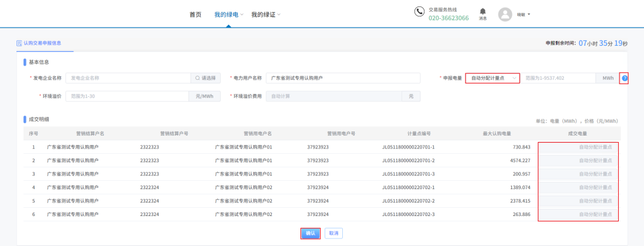Click the 认购交易申报信息 tab icon

(19, 43)
